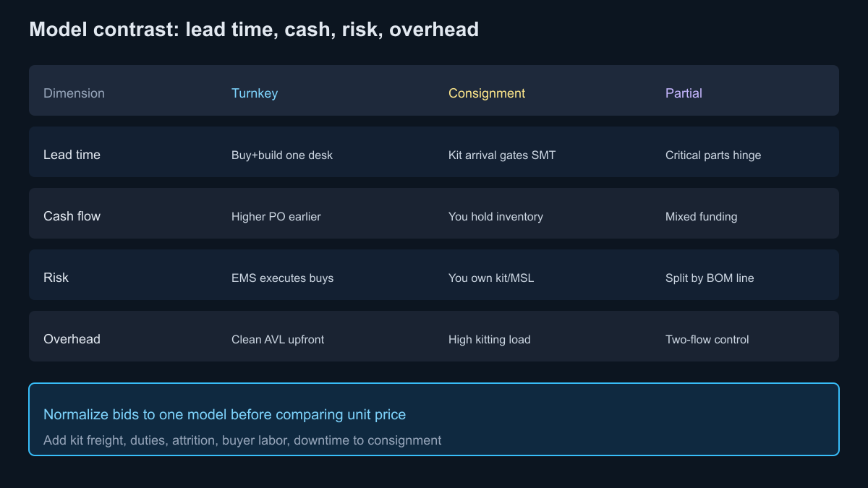Select the 'Kit arrival gates SMT' cell

(x=502, y=155)
